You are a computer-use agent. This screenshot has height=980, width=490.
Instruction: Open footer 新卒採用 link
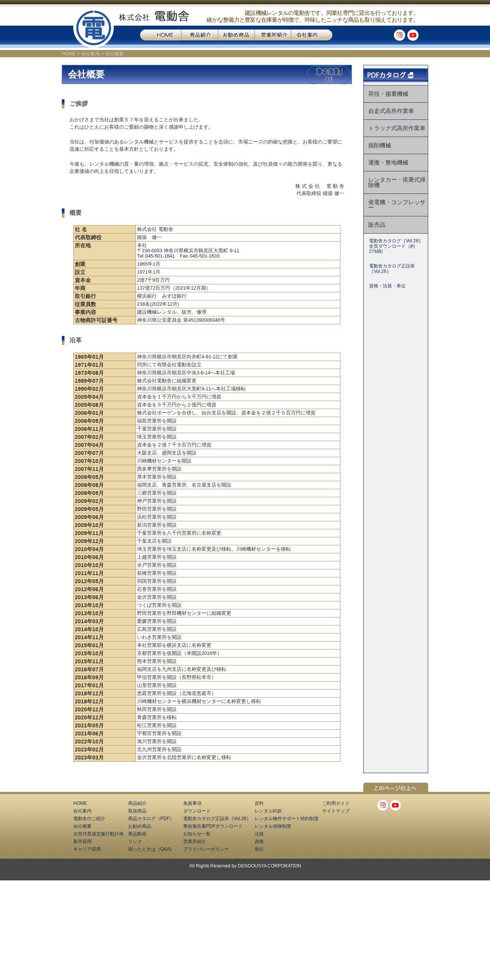82,841
